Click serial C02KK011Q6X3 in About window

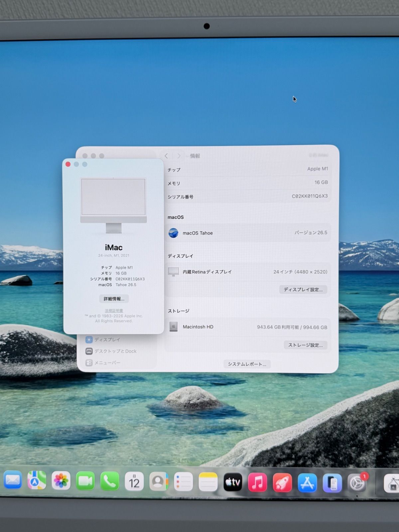click(130, 279)
